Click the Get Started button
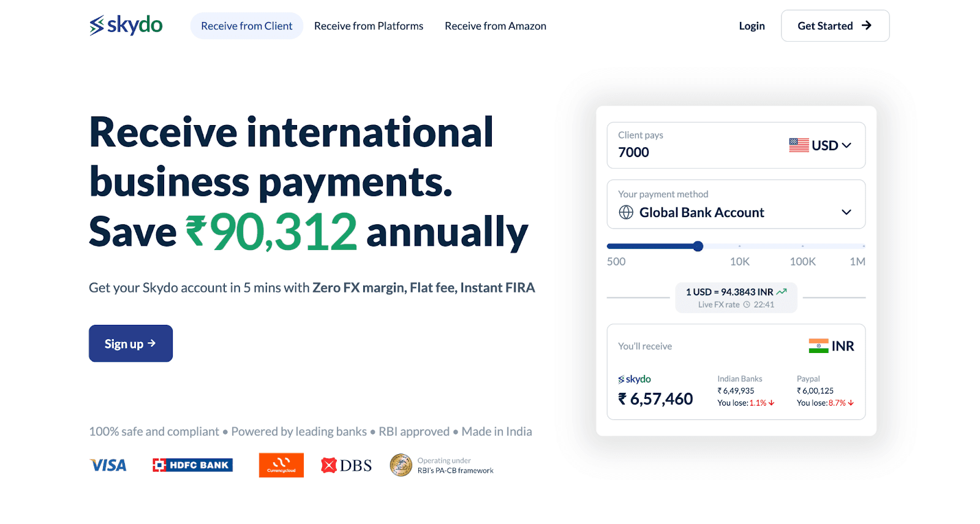 (x=835, y=26)
